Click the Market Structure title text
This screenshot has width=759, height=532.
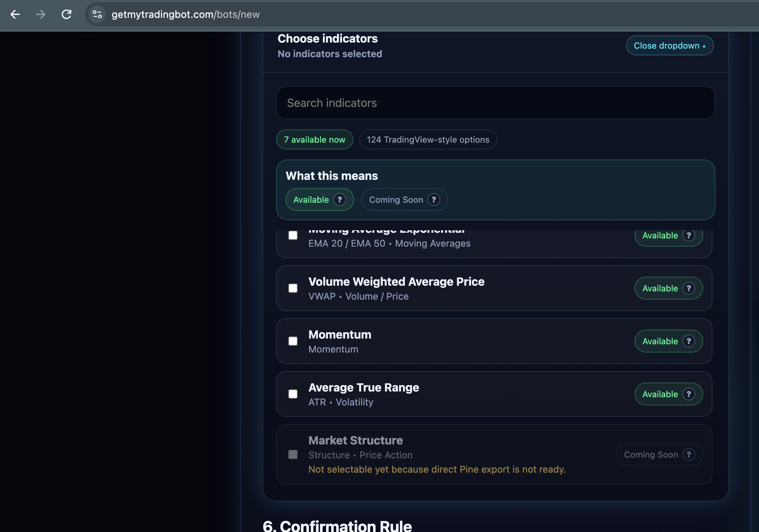356,440
